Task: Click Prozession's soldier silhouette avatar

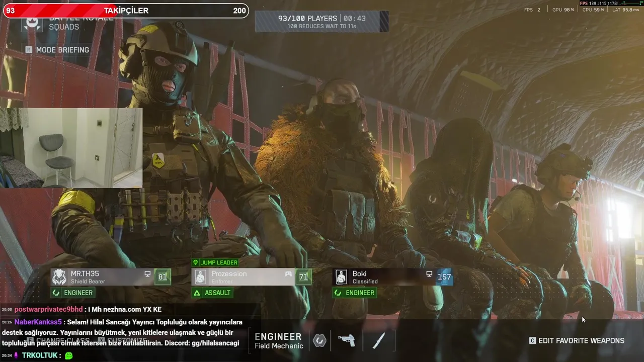Action: coord(201,277)
